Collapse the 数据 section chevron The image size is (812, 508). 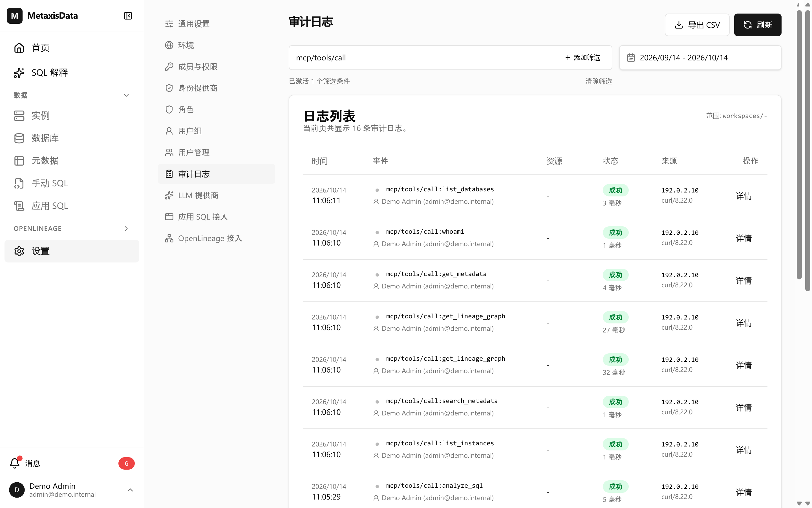click(126, 95)
